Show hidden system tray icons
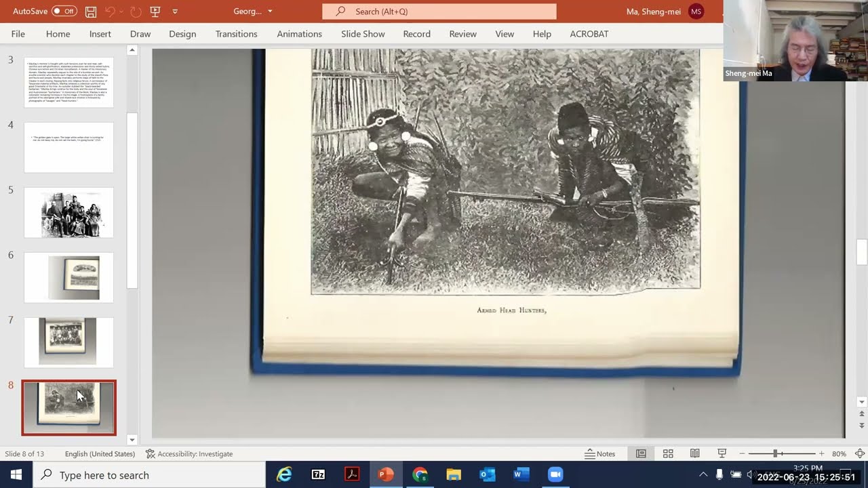Screen dimensions: 868x488 pos(703,474)
